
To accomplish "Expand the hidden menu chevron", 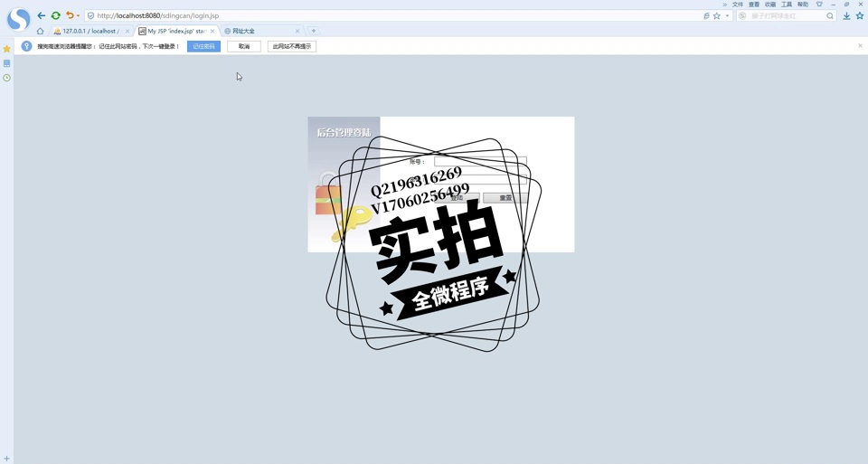I will click(x=724, y=5).
